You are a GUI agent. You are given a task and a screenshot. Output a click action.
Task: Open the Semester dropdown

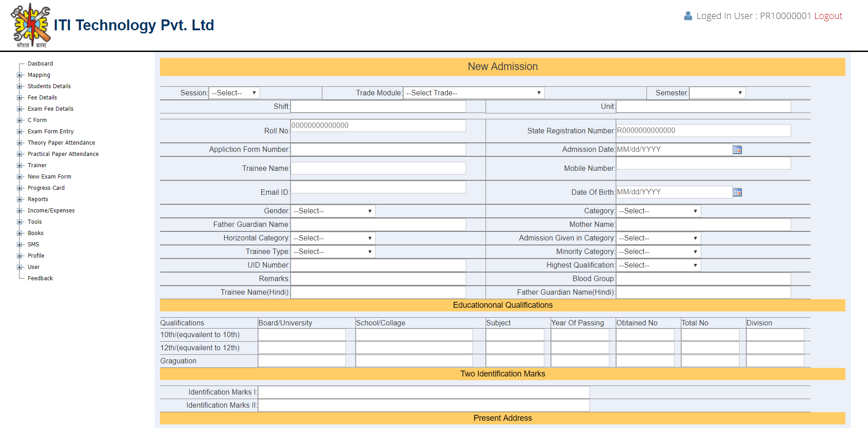click(x=717, y=93)
